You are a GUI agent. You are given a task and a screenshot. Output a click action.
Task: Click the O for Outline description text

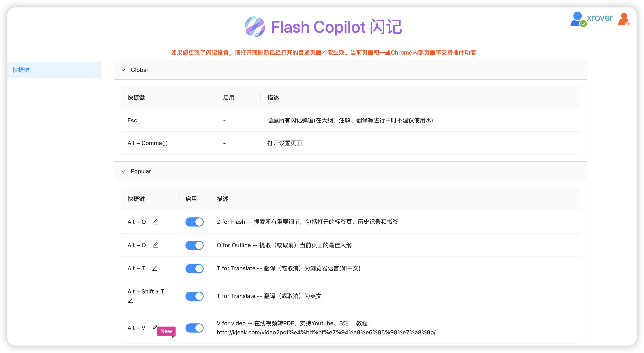[284, 245]
